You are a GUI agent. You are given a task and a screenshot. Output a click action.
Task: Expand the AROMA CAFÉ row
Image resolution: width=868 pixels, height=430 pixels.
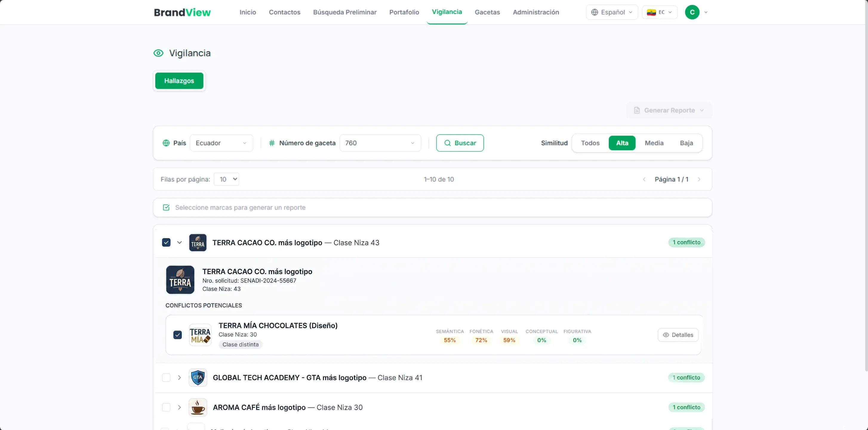180,407
